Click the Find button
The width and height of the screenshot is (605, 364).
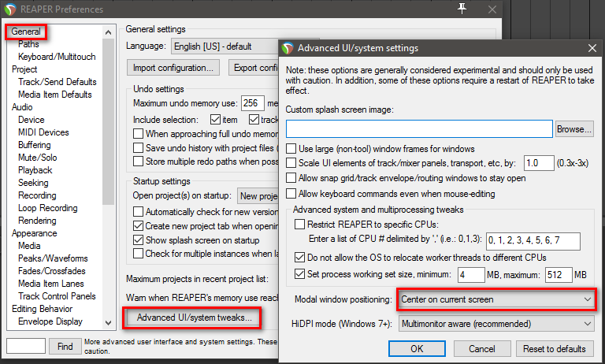65,346
